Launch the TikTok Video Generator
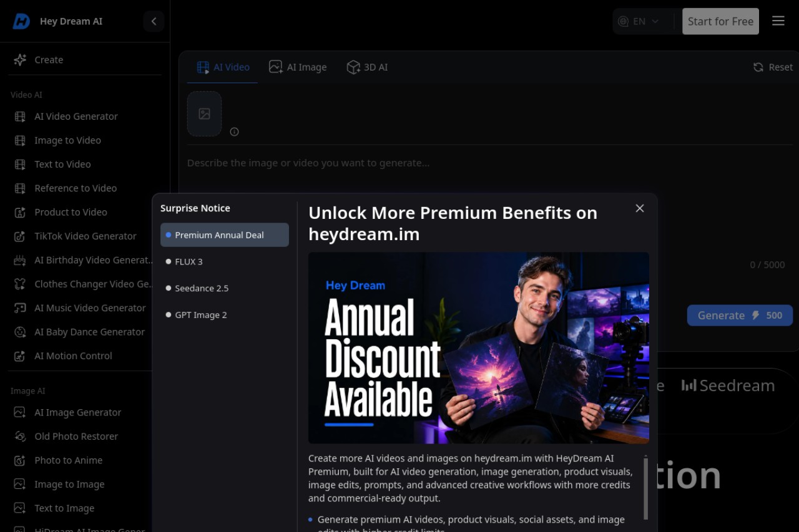Screen dimensions: 799x532 coord(85,236)
